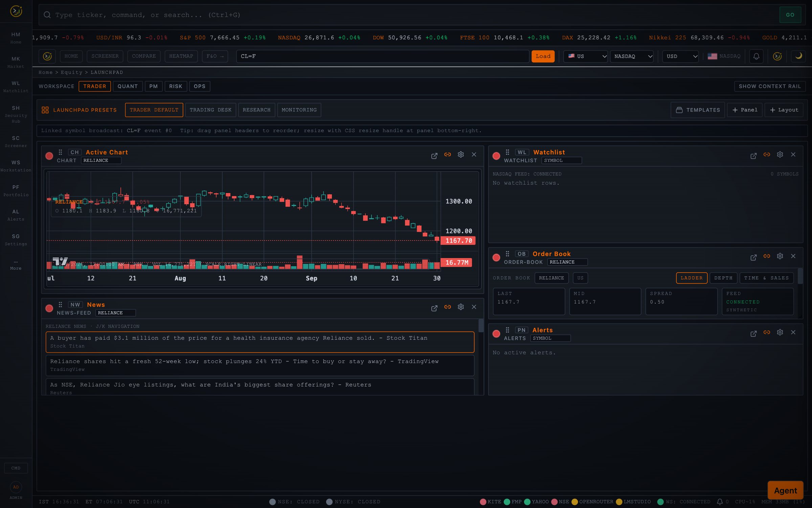Open the Alerts panel settings gear
Screen dimensions: 812x508
(780, 332)
